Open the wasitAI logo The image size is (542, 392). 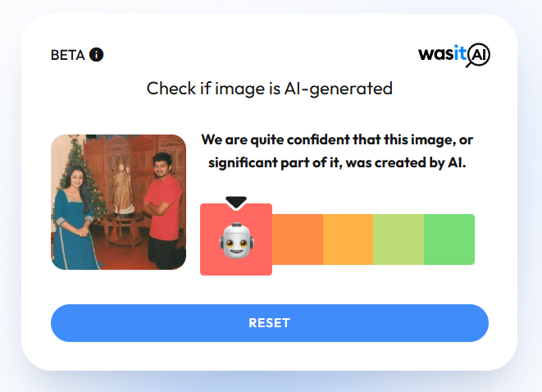454,55
